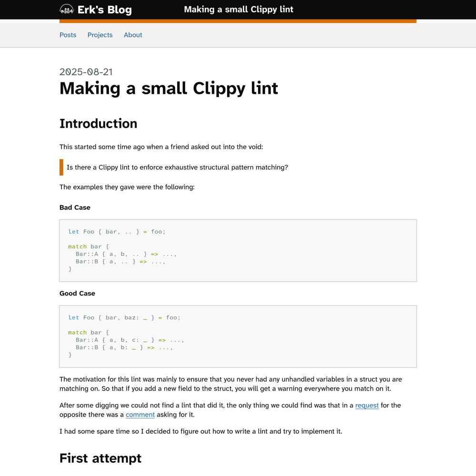The image size is (476, 476).
Task: Click the orange blockquote marker bar
Action: (61, 168)
